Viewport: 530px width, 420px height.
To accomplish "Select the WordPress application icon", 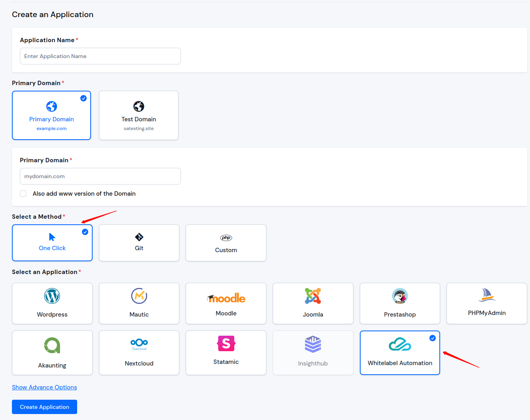I will [52, 296].
